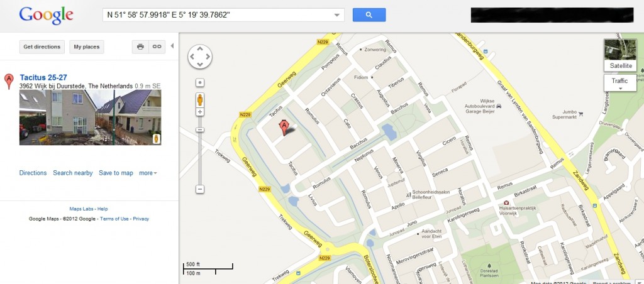Open the search box suggestions dropdown arrow
The height and width of the screenshot is (284, 644).
point(337,15)
